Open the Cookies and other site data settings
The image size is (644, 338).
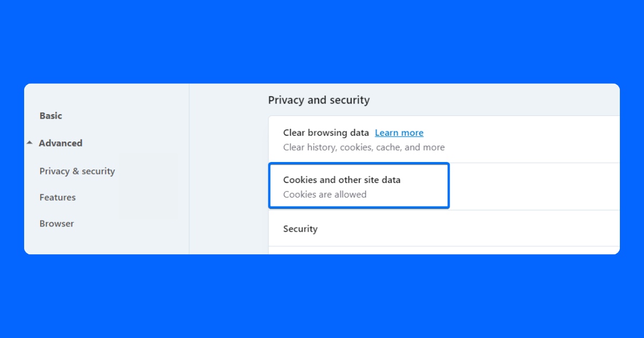click(x=358, y=186)
